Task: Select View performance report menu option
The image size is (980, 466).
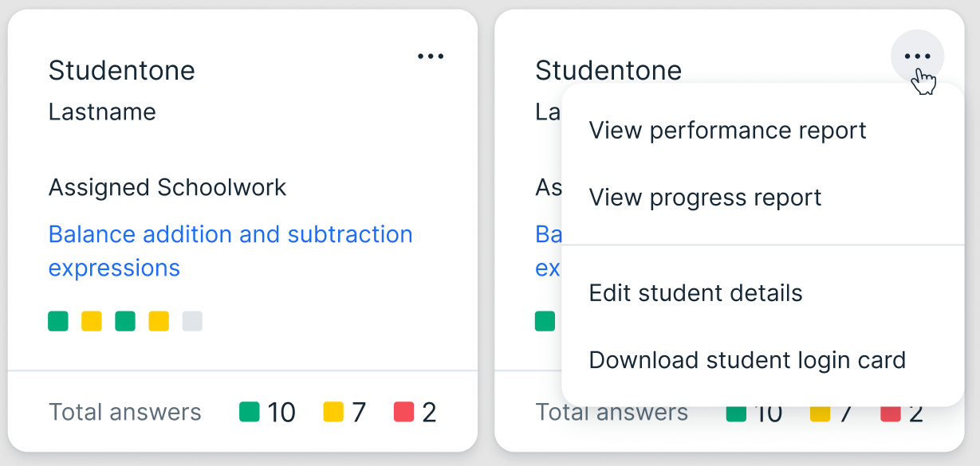Action: coord(727,131)
